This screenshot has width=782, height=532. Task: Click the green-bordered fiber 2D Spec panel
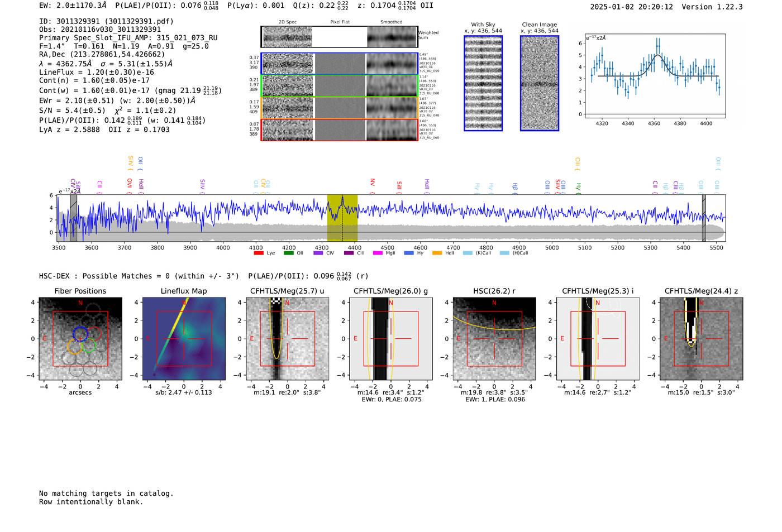tap(287, 86)
